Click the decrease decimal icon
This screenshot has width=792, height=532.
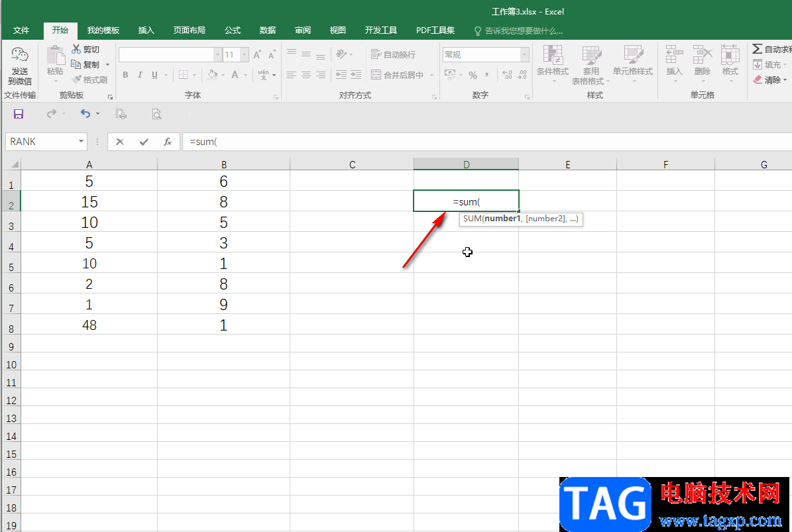pyautogui.click(x=522, y=75)
